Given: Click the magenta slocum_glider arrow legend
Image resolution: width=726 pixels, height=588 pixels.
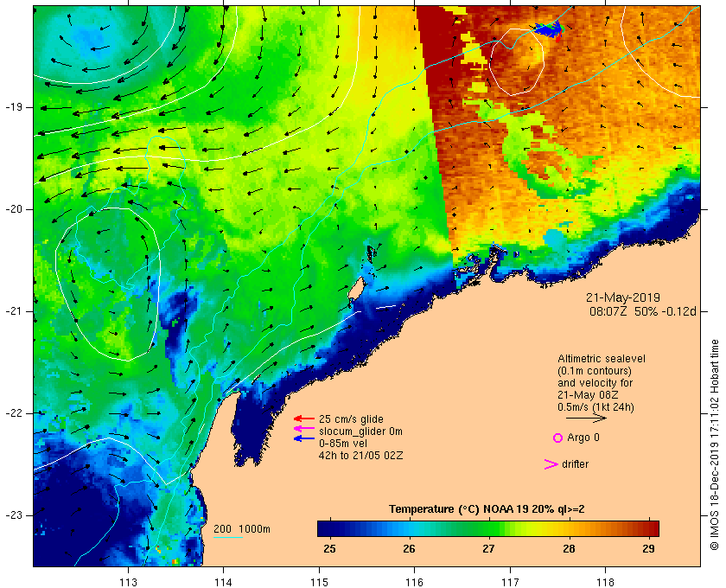Looking at the screenshot, I should (304, 429).
